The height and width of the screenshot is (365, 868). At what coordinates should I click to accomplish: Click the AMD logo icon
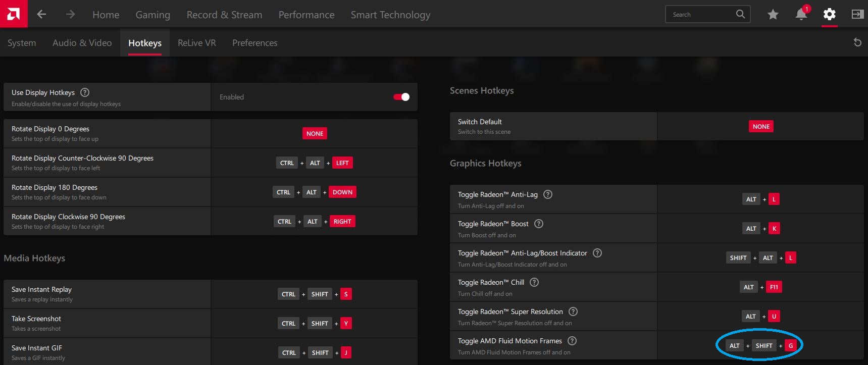coord(14,14)
